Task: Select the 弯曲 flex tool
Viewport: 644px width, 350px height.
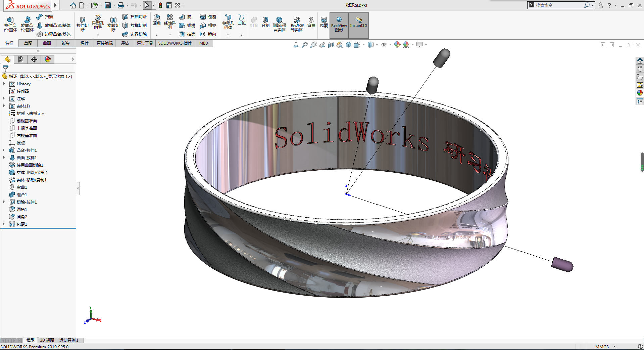Action: point(311,22)
